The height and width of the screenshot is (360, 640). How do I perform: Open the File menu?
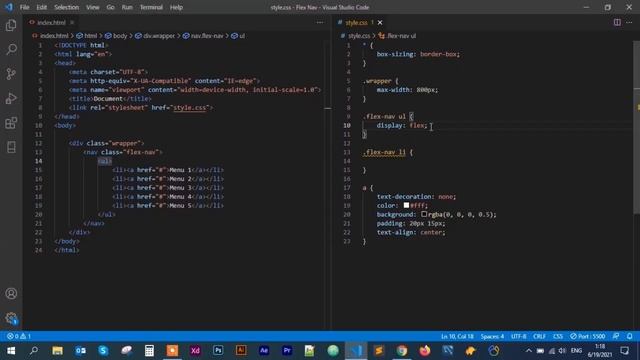click(x=24, y=7)
